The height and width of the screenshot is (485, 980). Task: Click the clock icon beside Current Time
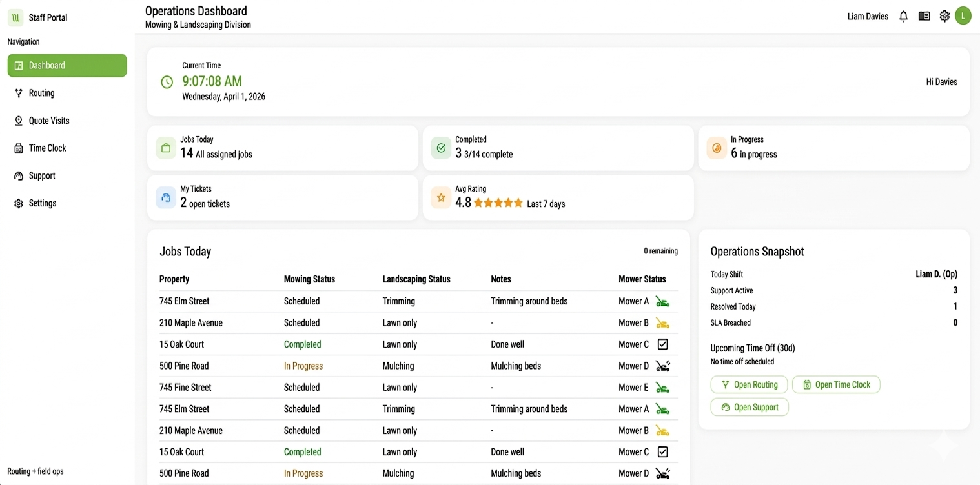[x=167, y=82]
